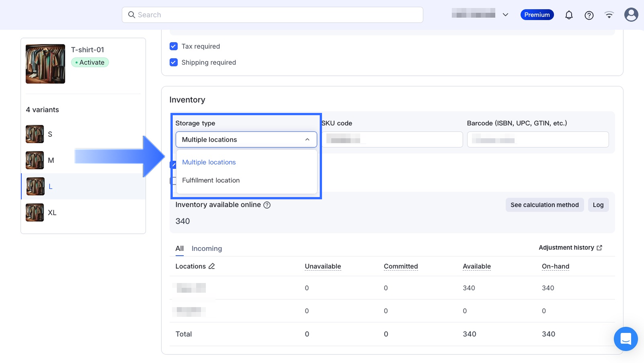Open the chat support bubble
This screenshot has width=644, height=363.
625,339
